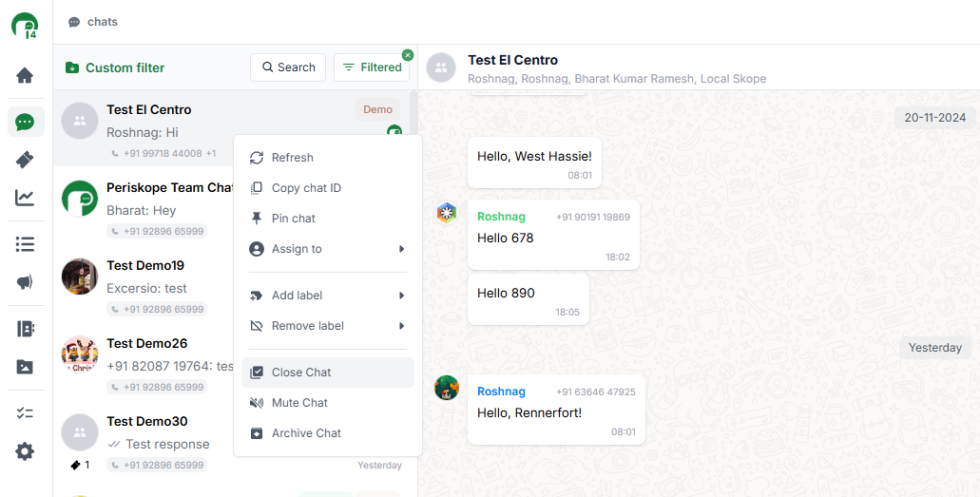The height and width of the screenshot is (497, 980).
Task: Select Close Chat in context menu
Action: 301,373
